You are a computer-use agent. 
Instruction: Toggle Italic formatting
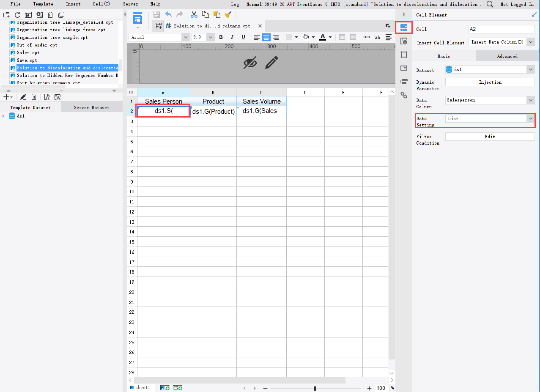pyautogui.click(x=231, y=37)
